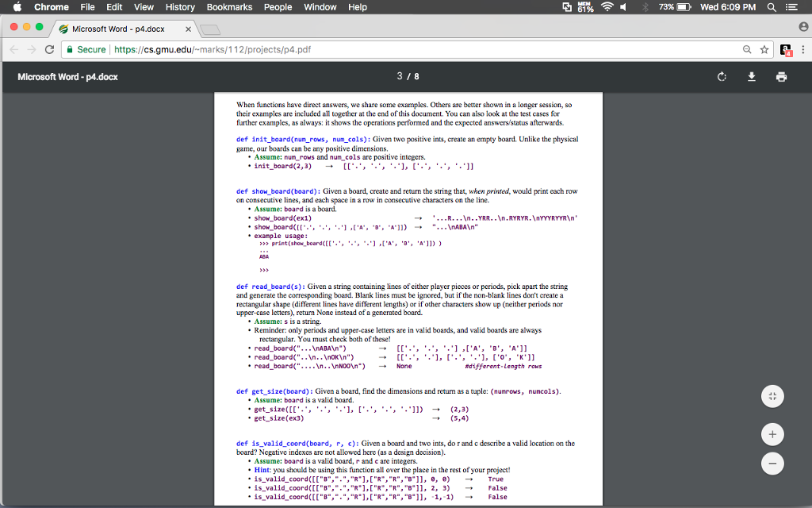
Task: Open Chrome's three-dot menu
Action: 802,48
